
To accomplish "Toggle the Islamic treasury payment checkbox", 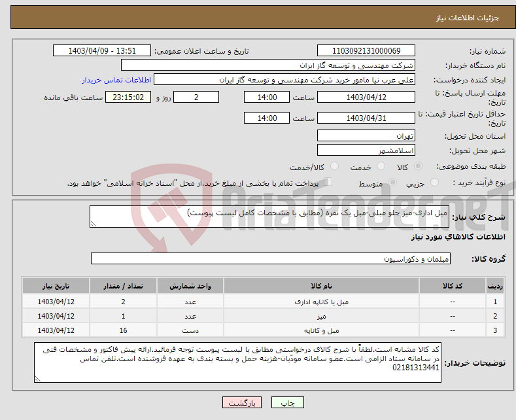I will click(x=328, y=182).
